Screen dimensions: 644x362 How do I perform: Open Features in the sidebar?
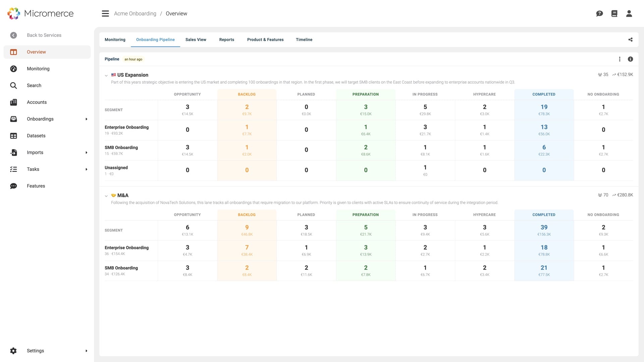pyautogui.click(x=36, y=186)
